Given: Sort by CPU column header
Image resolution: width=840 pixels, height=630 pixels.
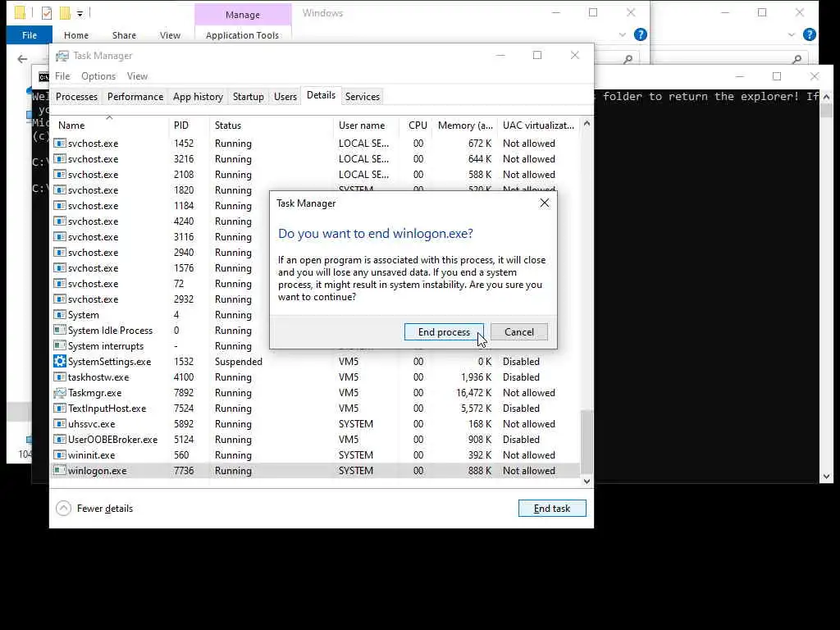Looking at the screenshot, I should click(416, 126).
